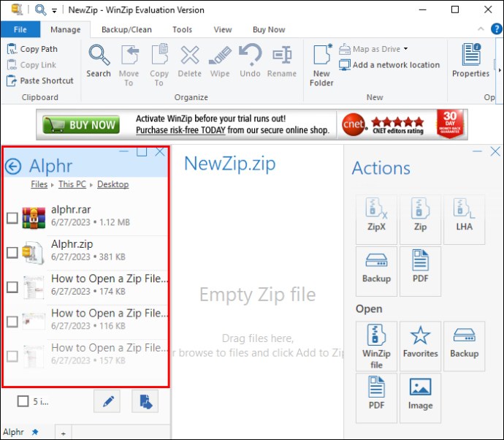Viewport: 504px width, 440px height.
Task: Maximize the Alphr files pane
Action: [142, 151]
